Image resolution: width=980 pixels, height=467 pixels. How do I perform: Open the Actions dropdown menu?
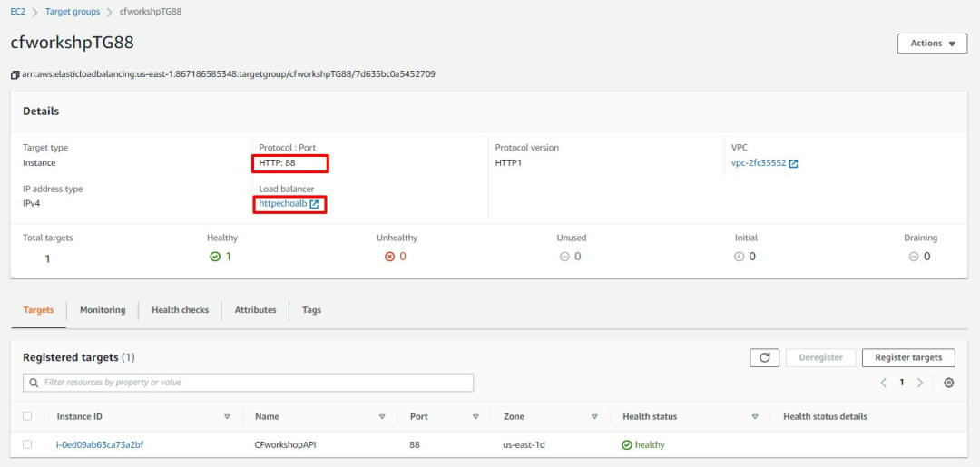(x=933, y=44)
